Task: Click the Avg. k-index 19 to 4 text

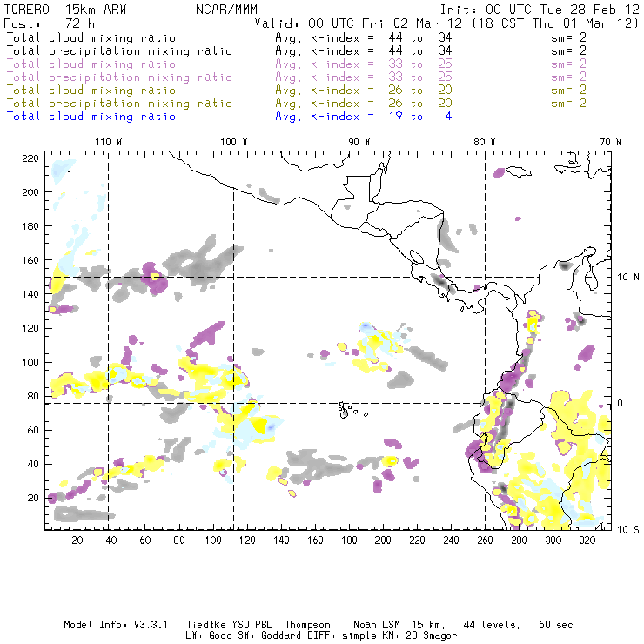Action: tap(363, 116)
